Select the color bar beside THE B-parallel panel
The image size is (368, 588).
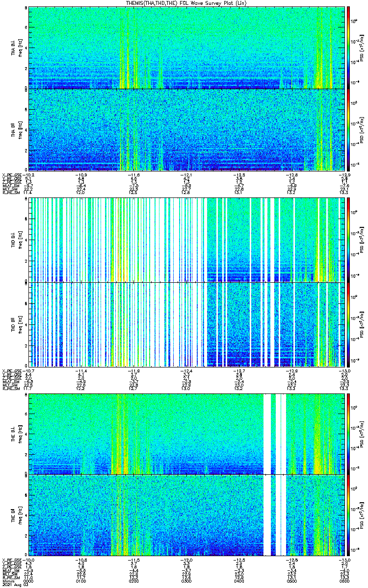click(x=348, y=515)
